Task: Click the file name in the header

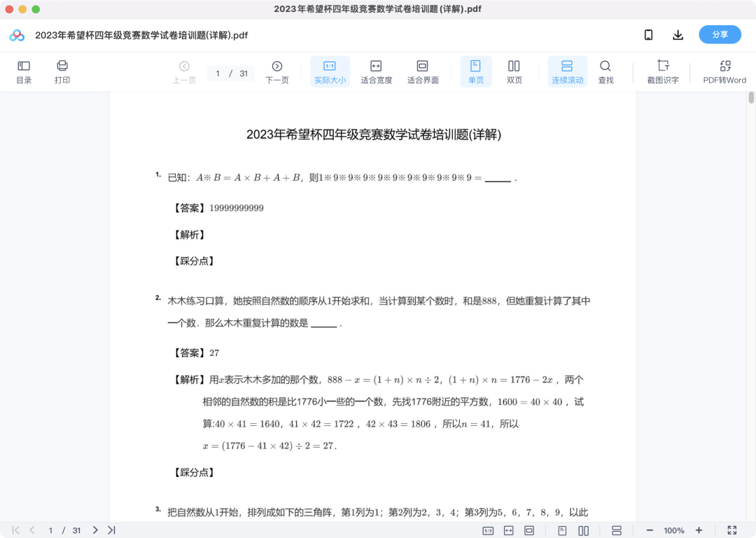Action: (141, 35)
